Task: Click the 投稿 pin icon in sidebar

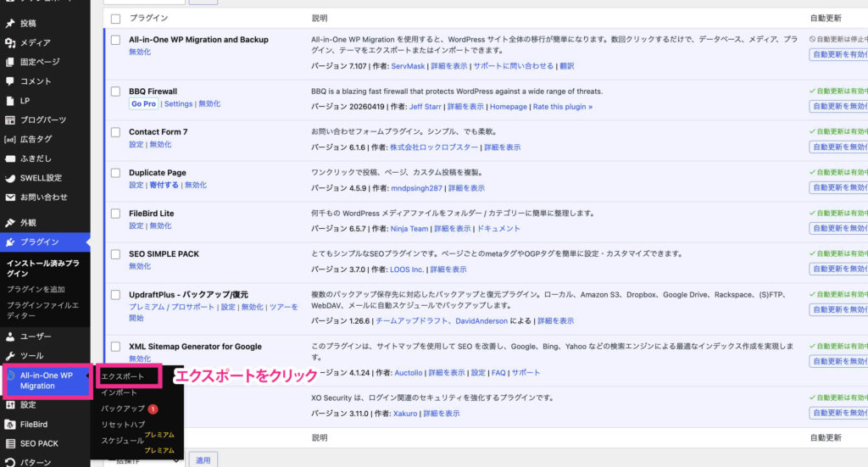Action: (10, 23)
